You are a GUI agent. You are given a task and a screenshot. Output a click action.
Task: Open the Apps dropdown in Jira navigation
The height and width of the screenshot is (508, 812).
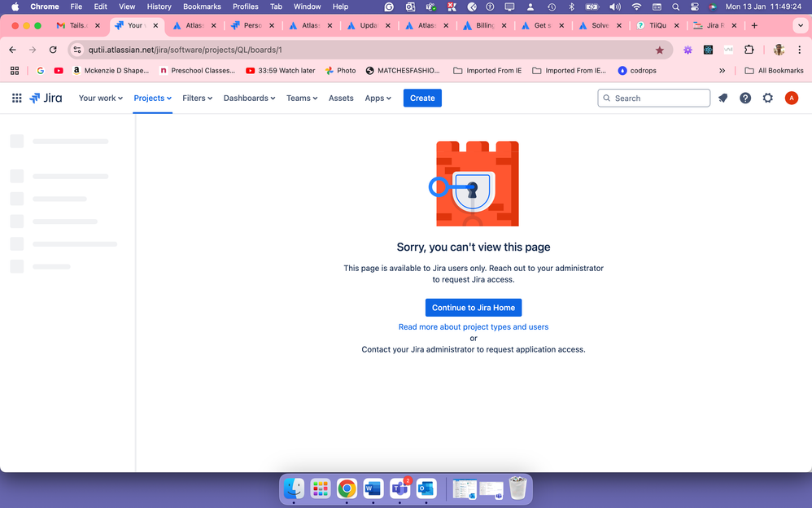378,98
